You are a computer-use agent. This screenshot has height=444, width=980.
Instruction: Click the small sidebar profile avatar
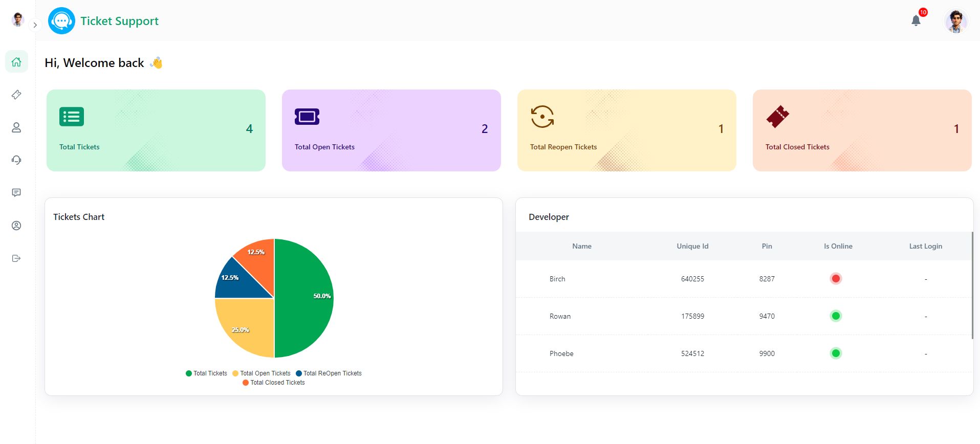coord(18,19)
